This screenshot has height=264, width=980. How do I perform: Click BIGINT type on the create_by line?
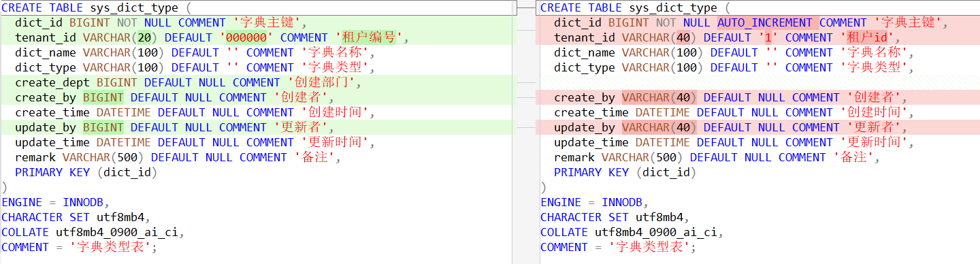pos(103,97)
